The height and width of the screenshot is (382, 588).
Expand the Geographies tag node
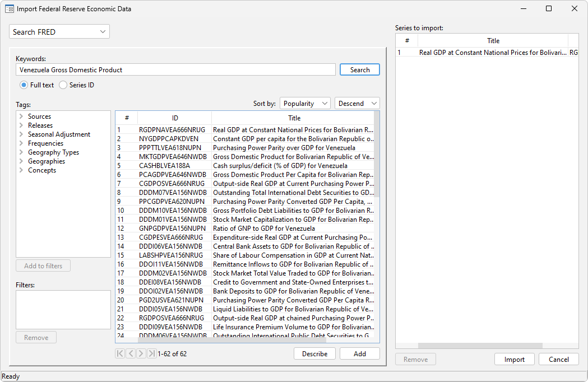[x=21, y=161]
